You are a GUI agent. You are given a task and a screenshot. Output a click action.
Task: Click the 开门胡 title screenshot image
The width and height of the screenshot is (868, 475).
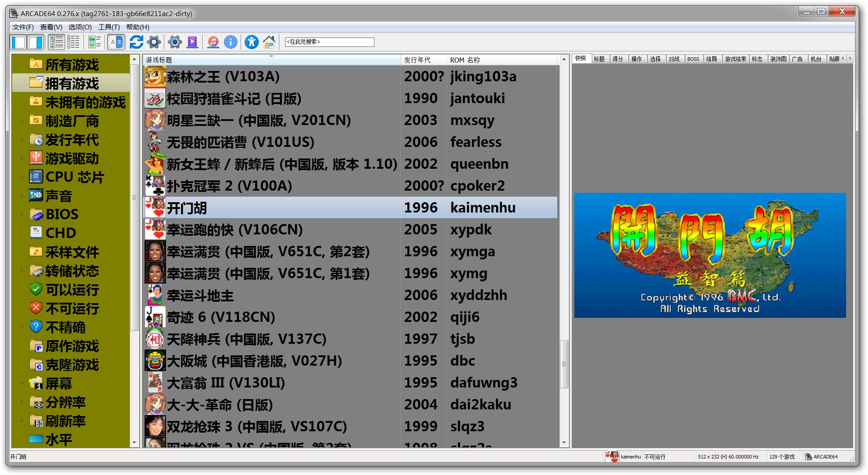[710, 255]
